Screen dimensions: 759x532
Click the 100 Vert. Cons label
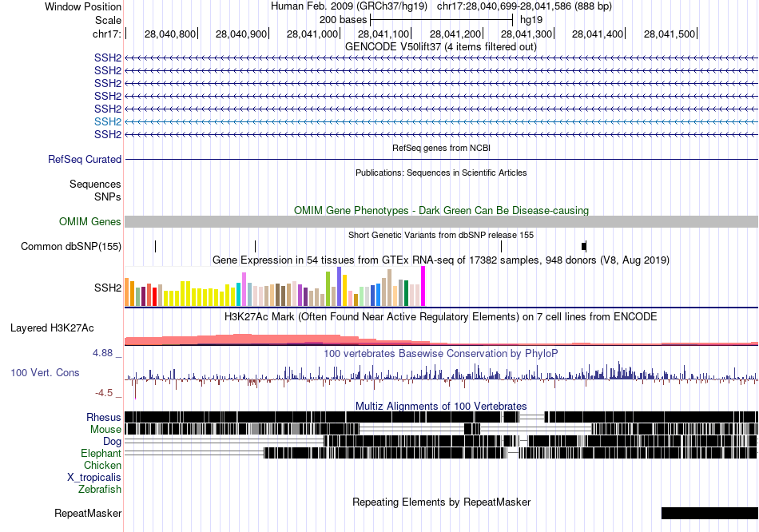(45, 373)
